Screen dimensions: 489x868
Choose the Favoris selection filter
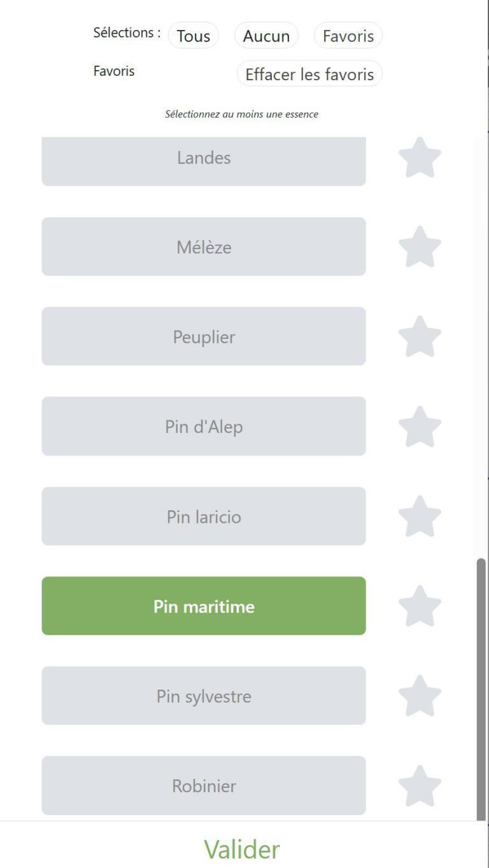click(x=348, y=36)
